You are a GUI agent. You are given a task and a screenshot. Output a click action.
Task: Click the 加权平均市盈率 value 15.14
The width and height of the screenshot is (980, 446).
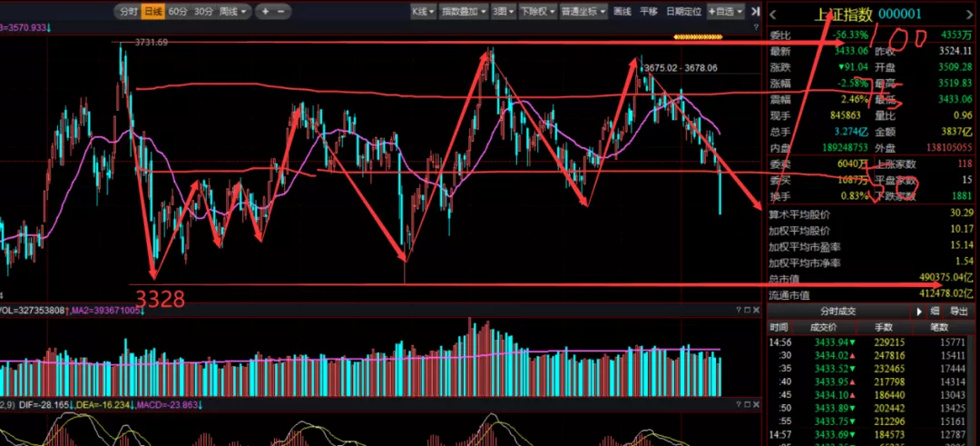pos(962,245)
